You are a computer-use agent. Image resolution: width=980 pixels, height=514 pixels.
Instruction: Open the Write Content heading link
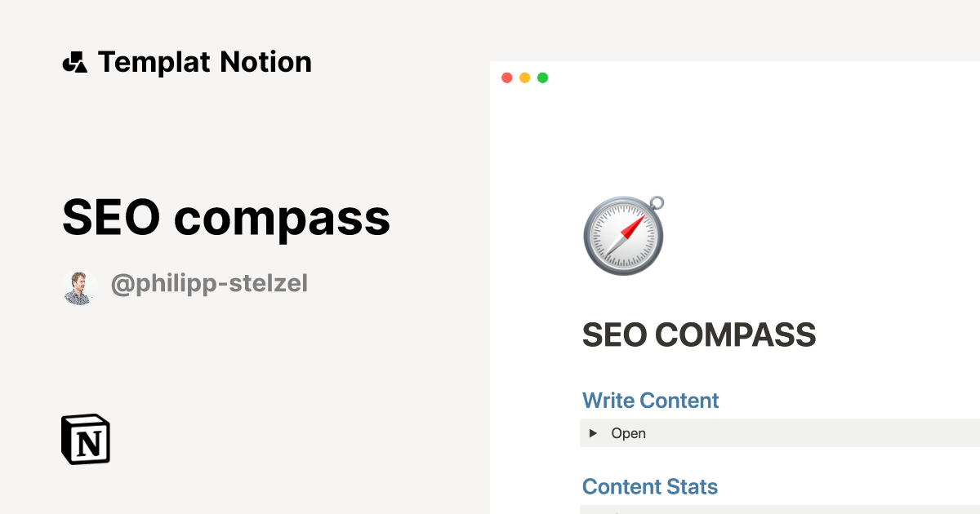pyautogui.click(x=650, y=400)
